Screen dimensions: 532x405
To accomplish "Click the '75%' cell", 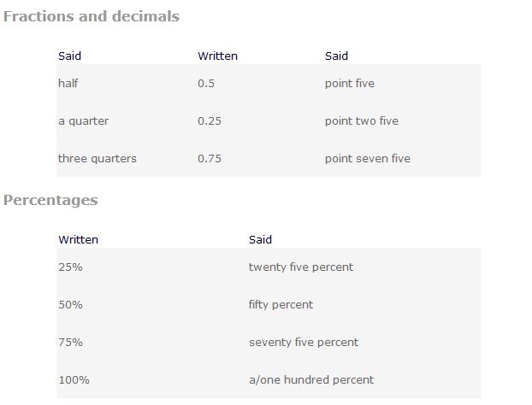I will point(70,342).
